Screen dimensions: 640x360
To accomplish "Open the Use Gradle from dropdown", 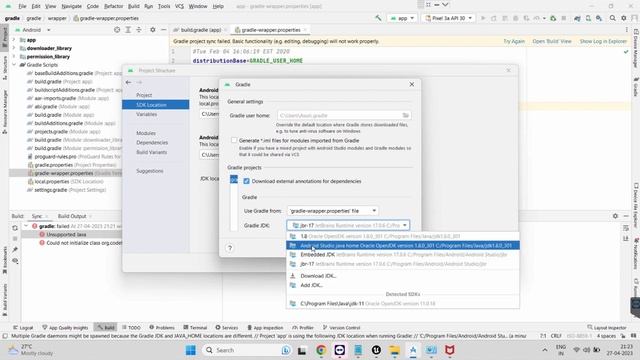I will [x=333, y=211].
